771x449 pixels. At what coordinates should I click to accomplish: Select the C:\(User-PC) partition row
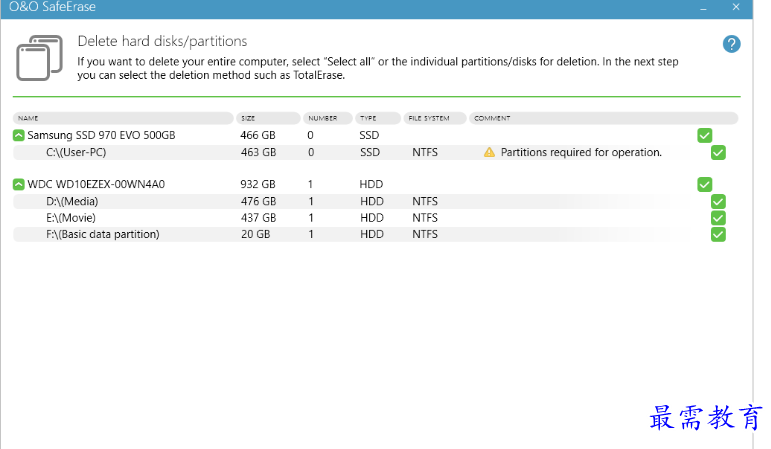(376, 152)
